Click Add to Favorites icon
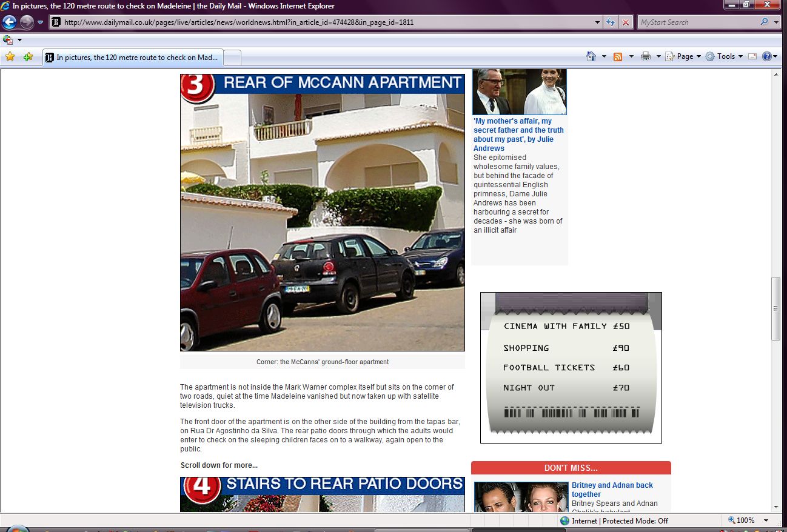This screenshot has height=532, width=787. pos(28,57)
